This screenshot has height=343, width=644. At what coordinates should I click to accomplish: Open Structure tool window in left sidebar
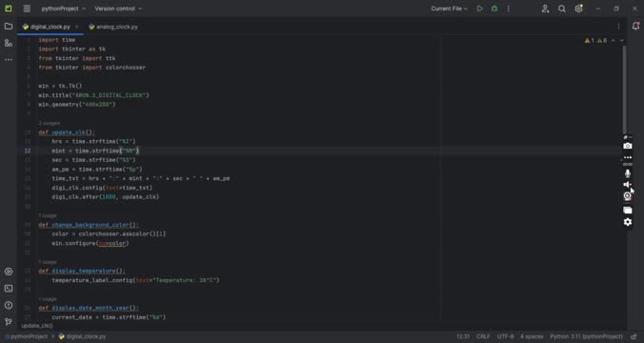coord(9,43)
